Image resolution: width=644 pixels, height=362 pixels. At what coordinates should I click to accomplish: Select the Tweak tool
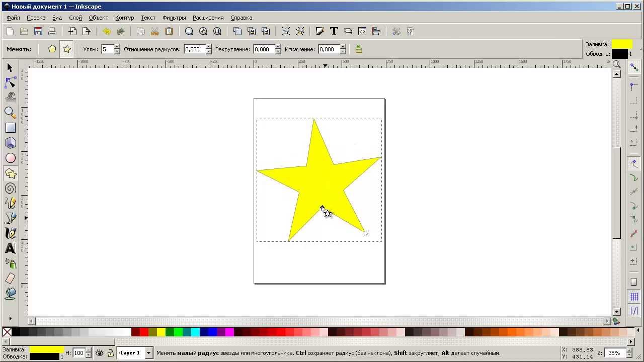tap(10, 97)
